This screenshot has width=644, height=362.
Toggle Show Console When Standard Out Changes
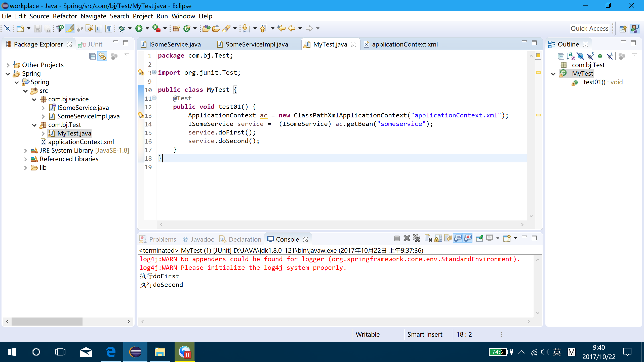458,238
